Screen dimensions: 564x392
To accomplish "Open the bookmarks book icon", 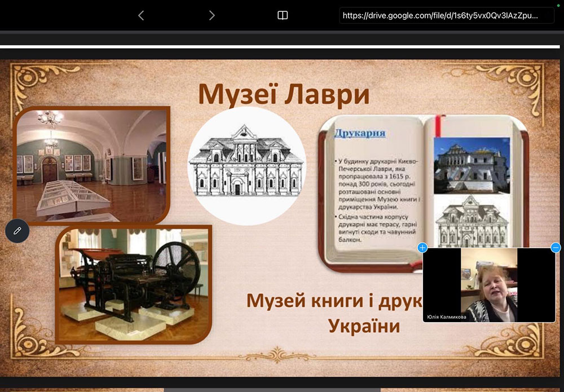I will point(283,15).
